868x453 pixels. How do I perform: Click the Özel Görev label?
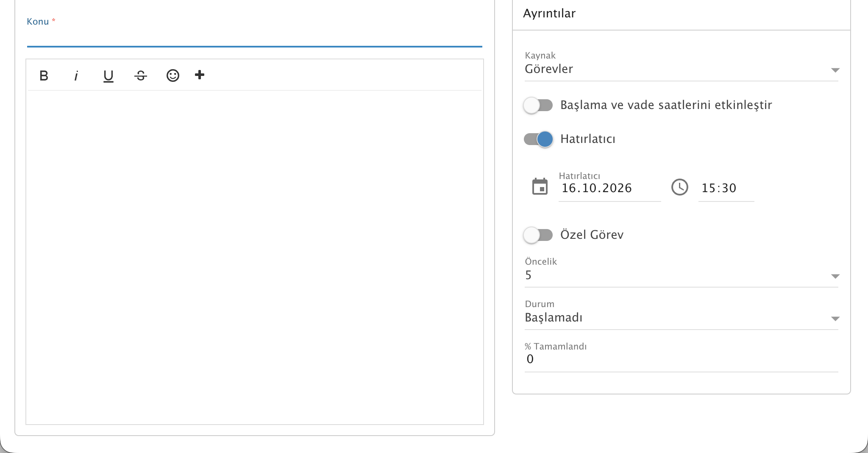592,235
